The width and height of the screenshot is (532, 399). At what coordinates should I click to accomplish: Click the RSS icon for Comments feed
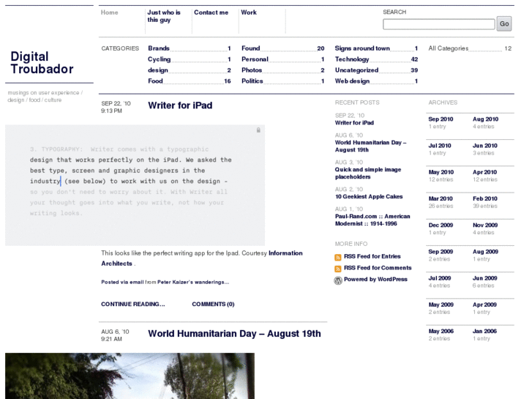point(337,269)
